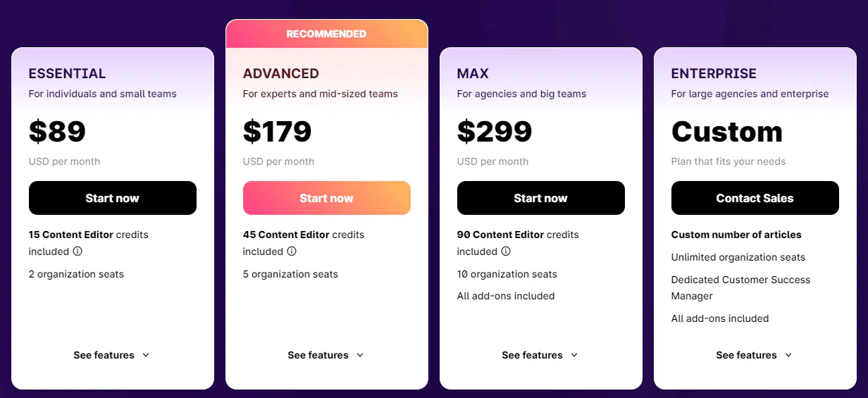This screenshot has height=398, width=868.
Task: Select the ENTERPRISE plan heading
Action: tap(714, 74)
